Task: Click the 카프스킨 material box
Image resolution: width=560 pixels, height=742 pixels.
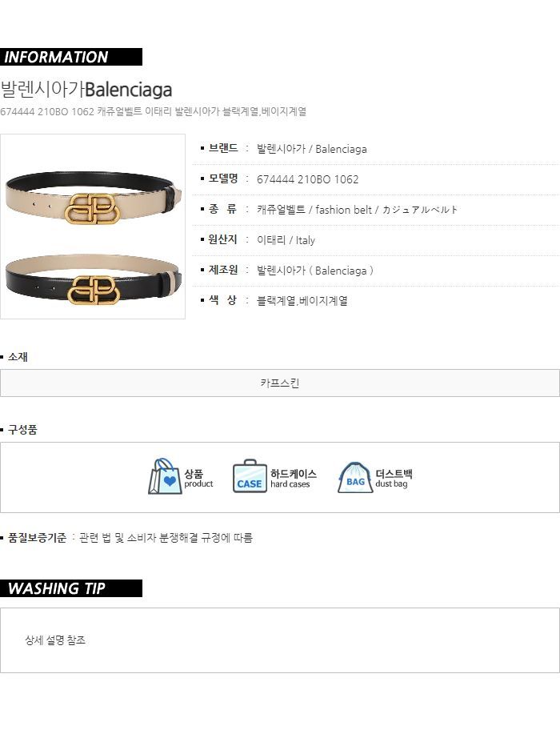Action: 280,383
